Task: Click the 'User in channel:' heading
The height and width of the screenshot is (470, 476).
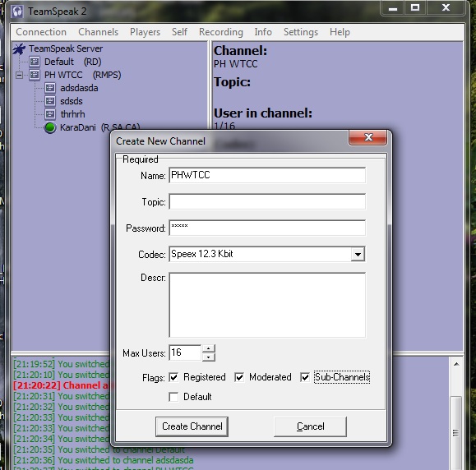Action: tap(263, 113)
